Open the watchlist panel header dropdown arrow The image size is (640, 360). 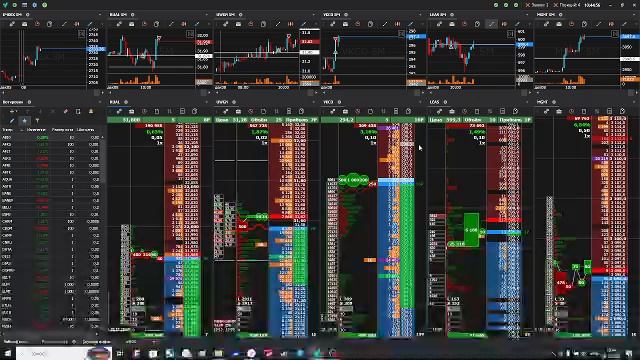pos(100,102)
